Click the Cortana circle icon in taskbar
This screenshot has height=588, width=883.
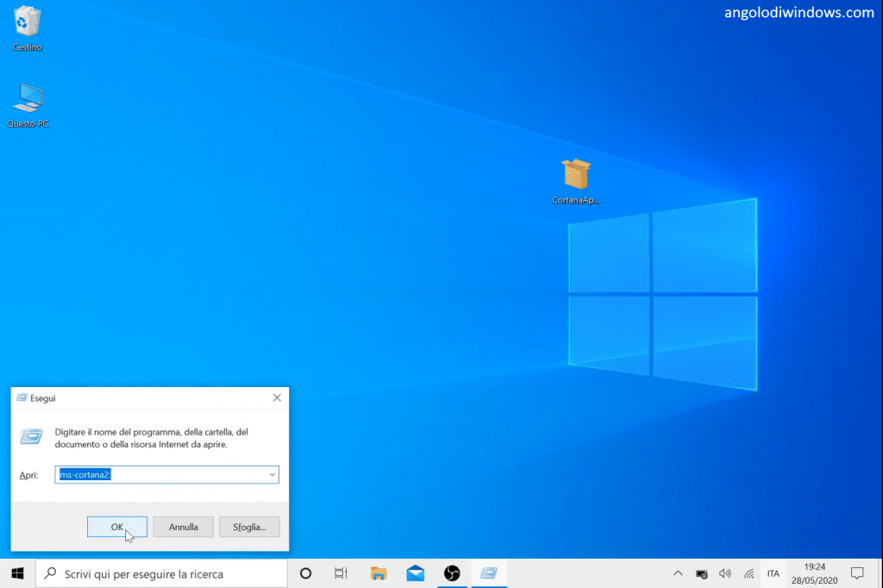coord(305,573)
